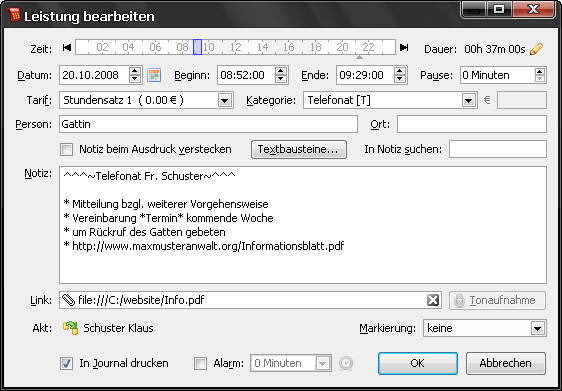This screenshot has height=391, width=562.
Task: Jump to timeline end arrow icon
Action: point(404,48)
